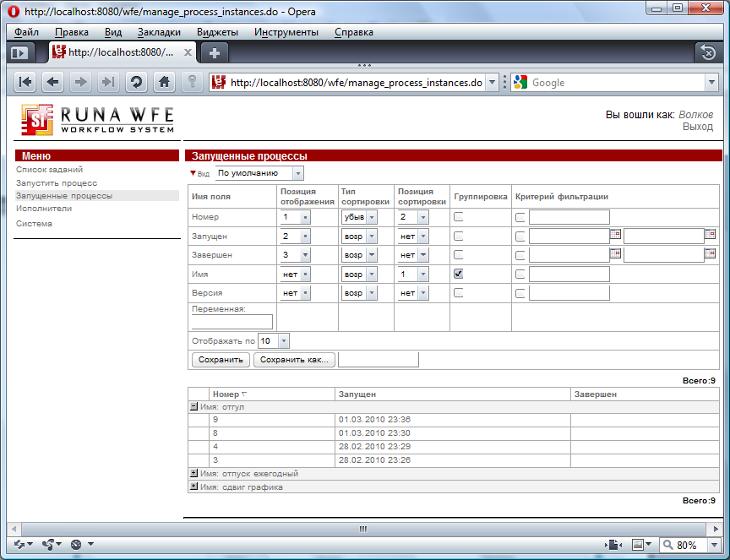Viewport: 730px width, 560px height.
Task: Click the horizontal scrollbar thumb
Action: click(363, 529)
